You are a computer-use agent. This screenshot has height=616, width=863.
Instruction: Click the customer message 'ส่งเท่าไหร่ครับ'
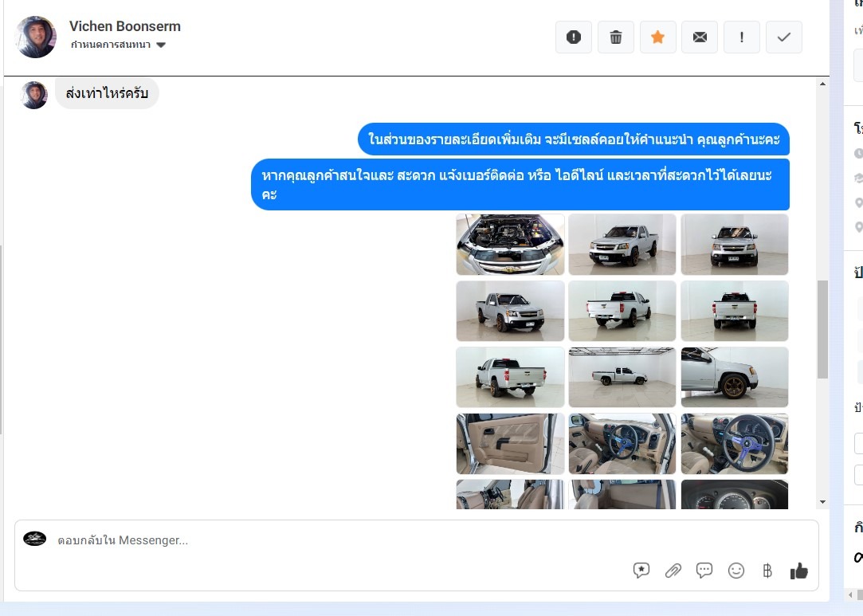click(107, 93)
